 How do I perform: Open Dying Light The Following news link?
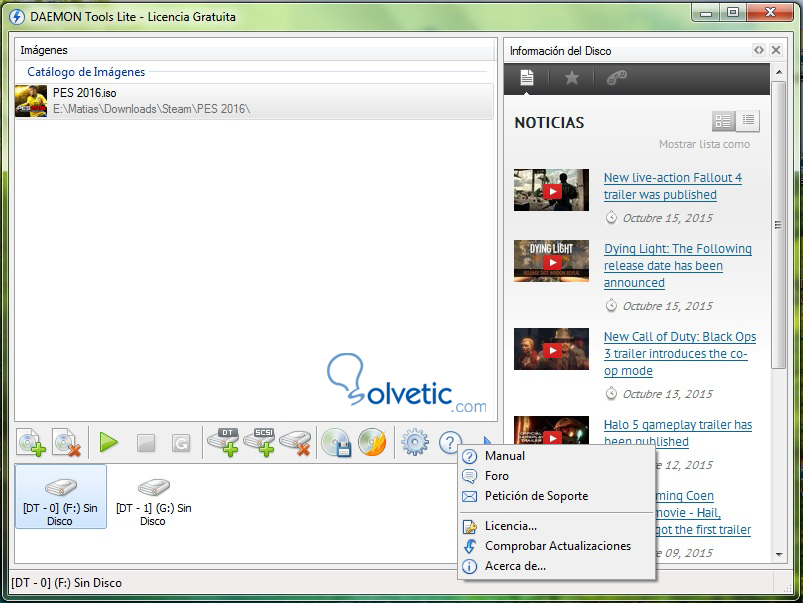pyautogui.click(x=678, y=265)
